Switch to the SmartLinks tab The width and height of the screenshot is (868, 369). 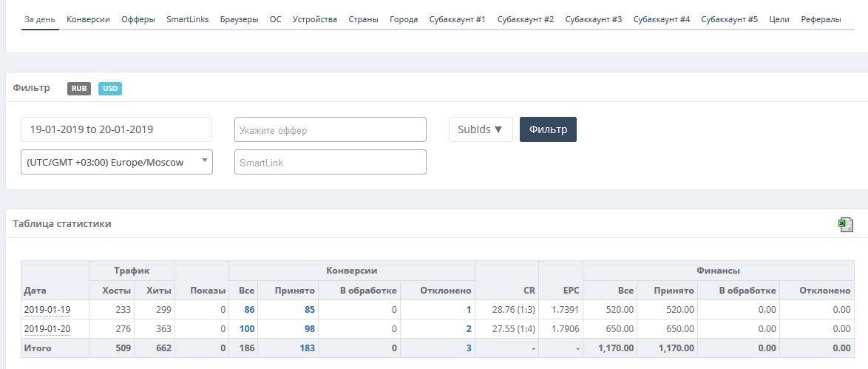pos(188,19)
